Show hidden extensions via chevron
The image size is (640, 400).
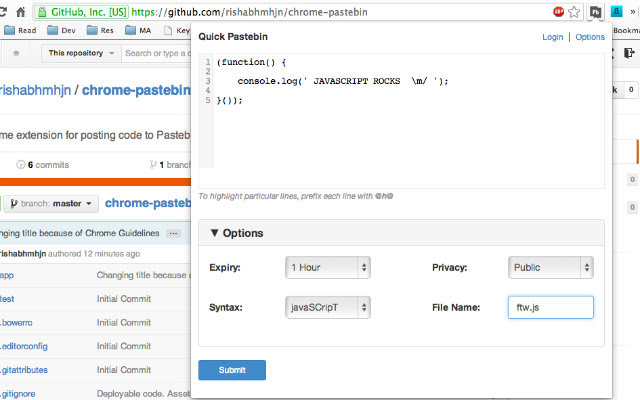[633, 12]
